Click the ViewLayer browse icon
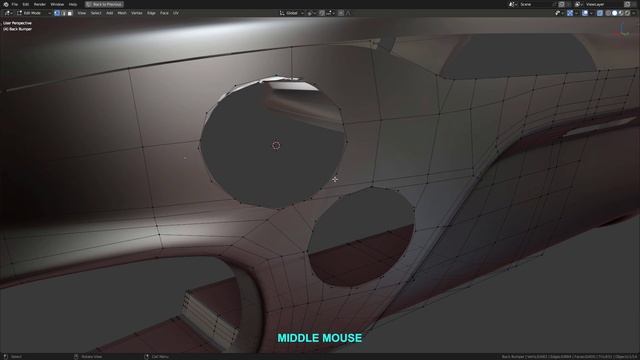Screen dimensions: 640x360 click(578, 4)
